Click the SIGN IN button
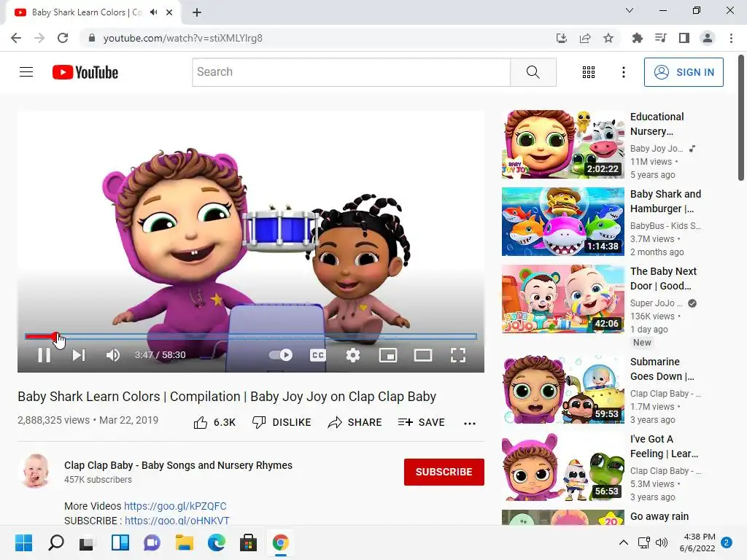The height and width of the screenshot is (560, 747). tap(684, 72)
